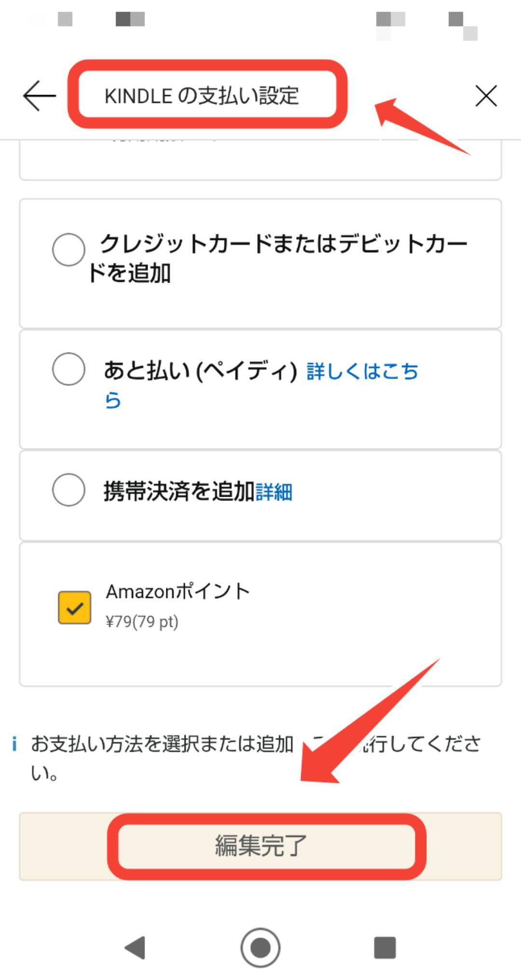The image size is (521, 980).
Task: Uncheck the Amazonポイント checkbox
Action: click(74, 608)
